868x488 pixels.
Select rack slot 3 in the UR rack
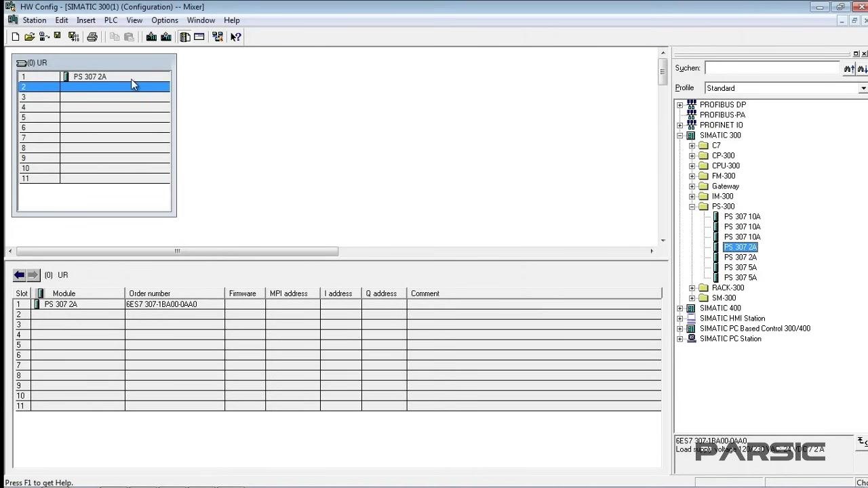point(94,97)
